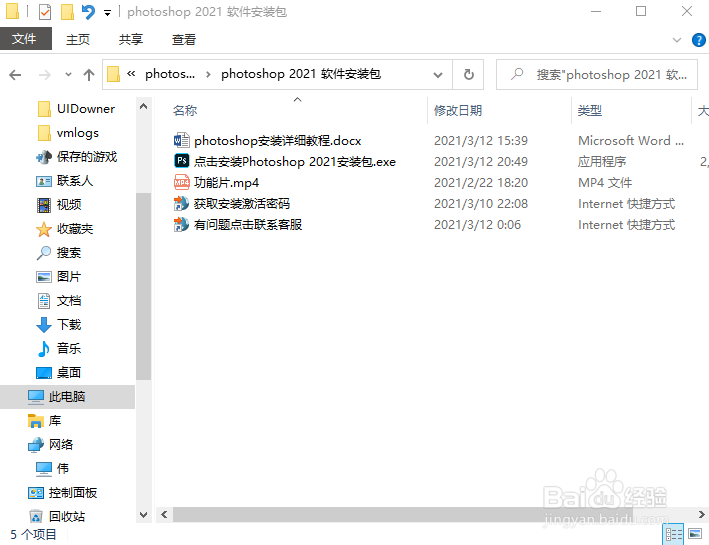This screenshot has width=709, height=545.
Task: Click the 下载 arrow icon in sidebar
Action: pyautogui.click(x=44, y=325)
